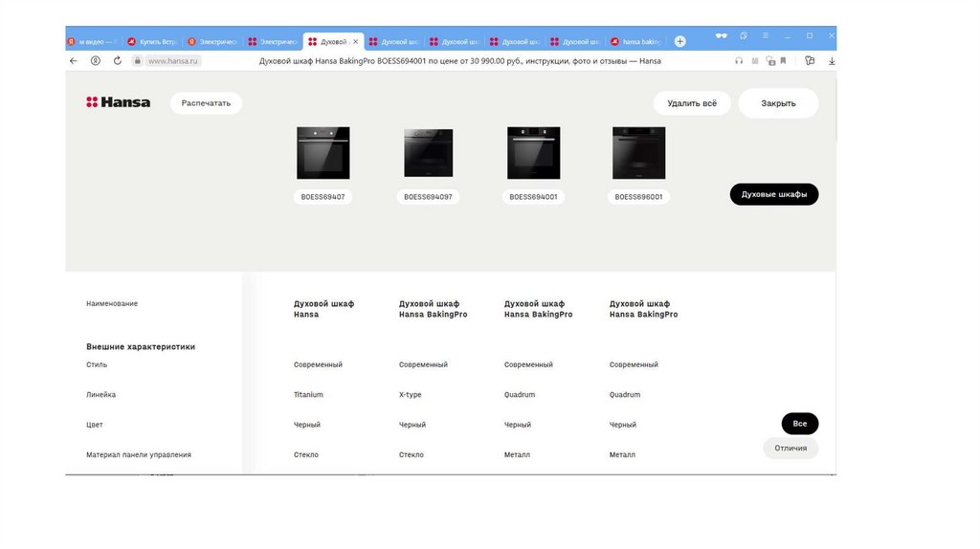Open the browser hamburger menu icon
The width and height of the screenshot is (980, 549).
(765, 35)
